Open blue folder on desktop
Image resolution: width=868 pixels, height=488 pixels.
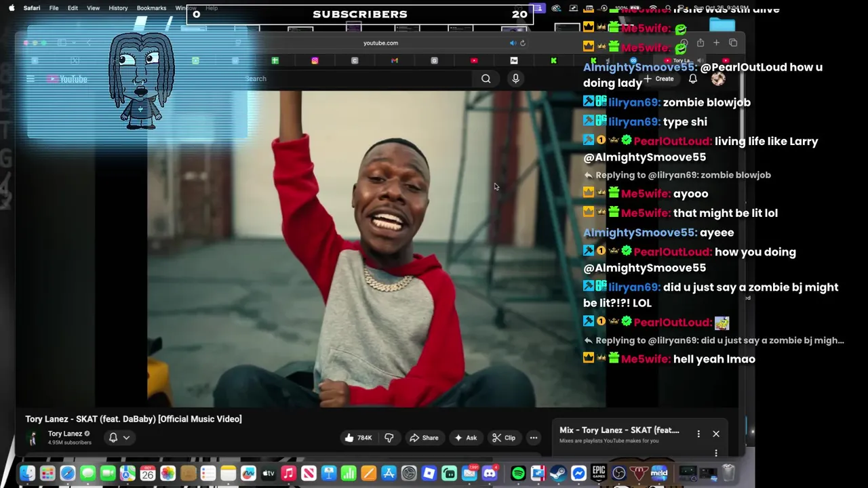click(x=722, y=26)
